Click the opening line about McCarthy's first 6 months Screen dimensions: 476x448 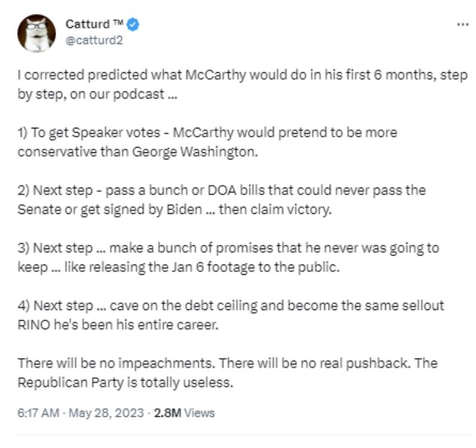pos(242,84)
